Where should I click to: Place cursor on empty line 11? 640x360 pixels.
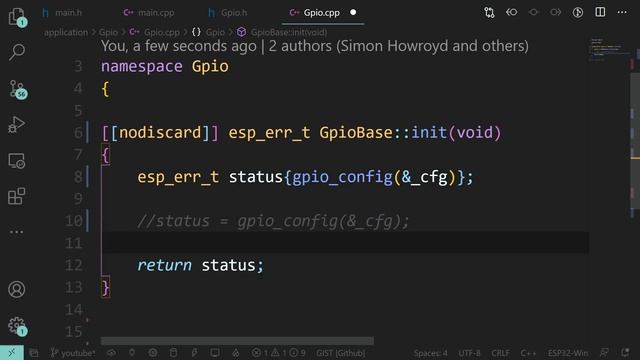[345, 243]
